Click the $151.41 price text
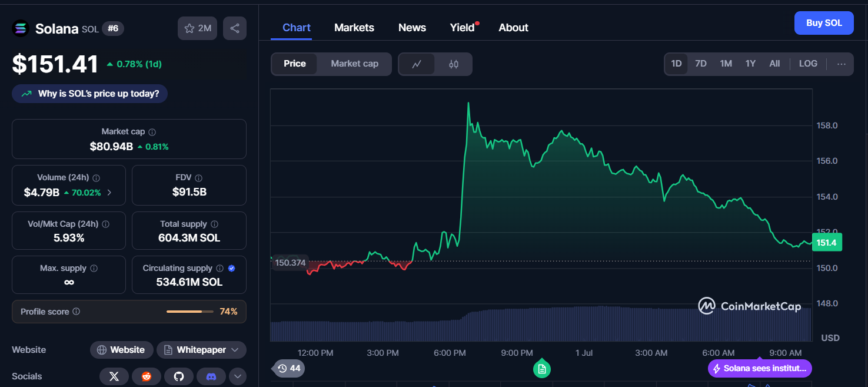868x387 pixels. pyautogui.click(x=55, y=64)
